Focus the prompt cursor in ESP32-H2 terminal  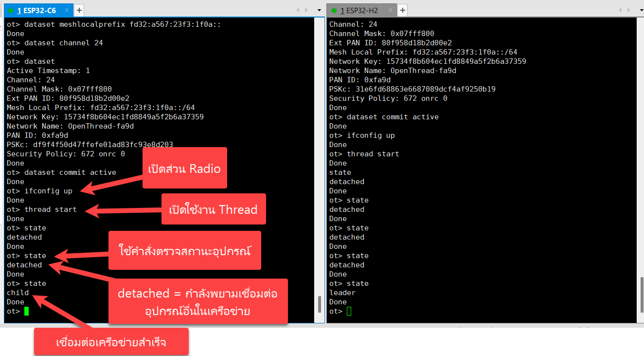[x=349, y=311]
